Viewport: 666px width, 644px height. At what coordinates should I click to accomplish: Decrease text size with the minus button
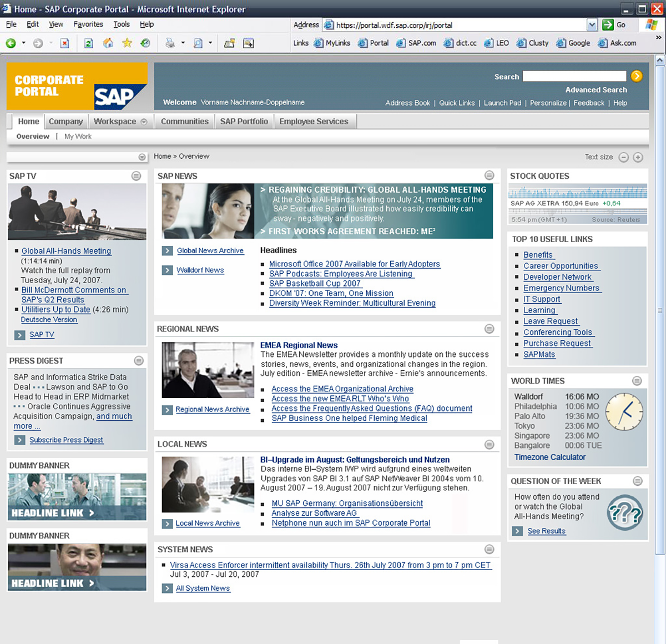[623, 157]
